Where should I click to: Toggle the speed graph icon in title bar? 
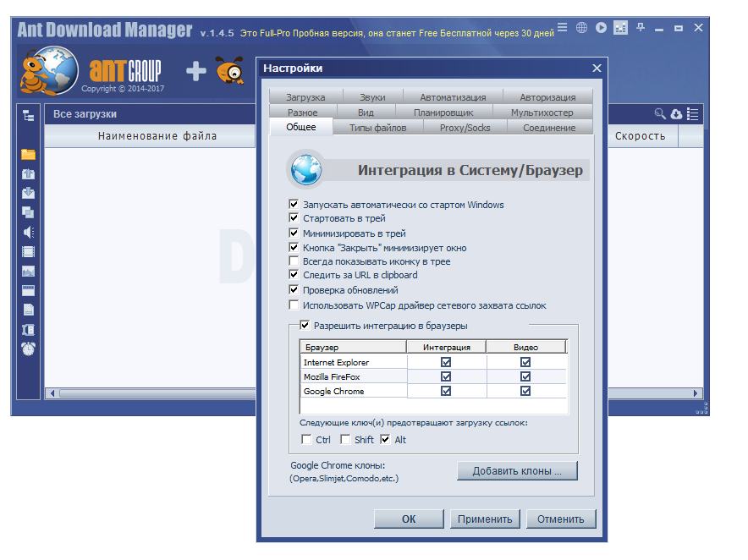620,28
